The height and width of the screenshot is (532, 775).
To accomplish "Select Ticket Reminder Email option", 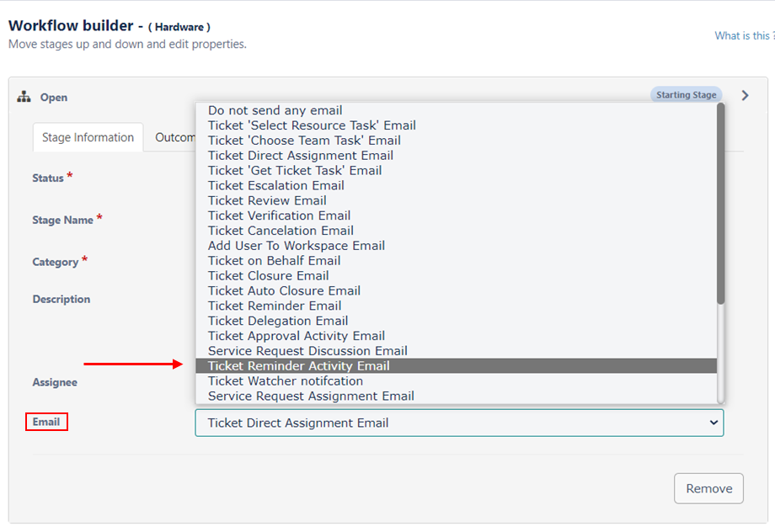I will tap(457, 306).
